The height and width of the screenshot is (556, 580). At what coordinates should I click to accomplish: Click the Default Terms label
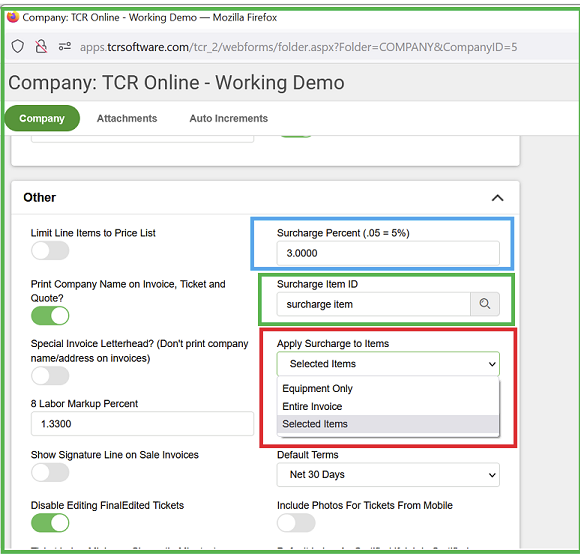(308, 455)
